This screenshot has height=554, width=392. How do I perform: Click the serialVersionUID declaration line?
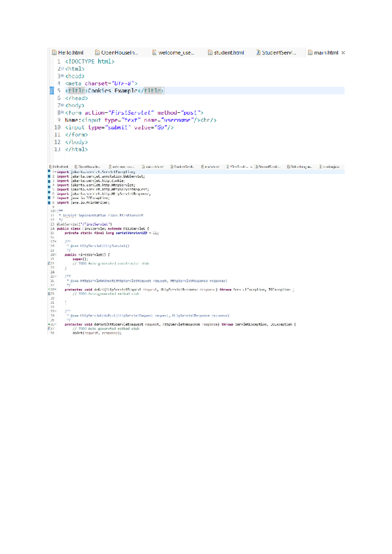point(112,233)
